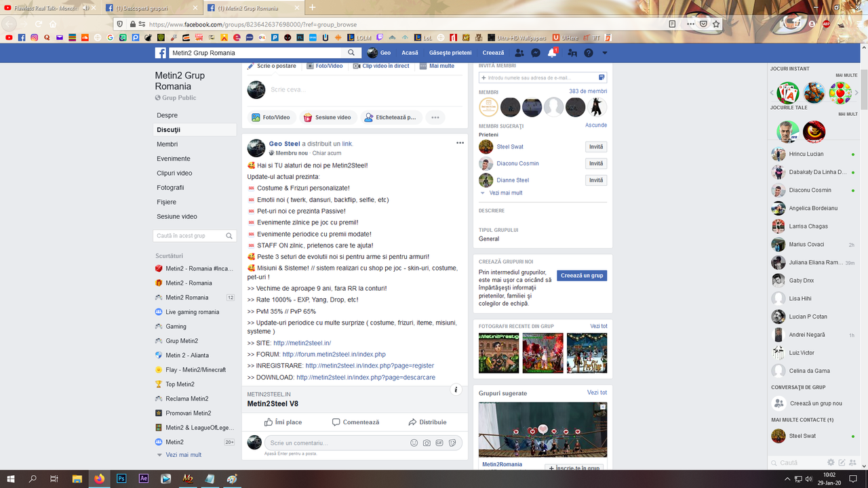The image size is (868, 488).
Task: Open the Membri section in the group menu
Action: pos(195,144)
